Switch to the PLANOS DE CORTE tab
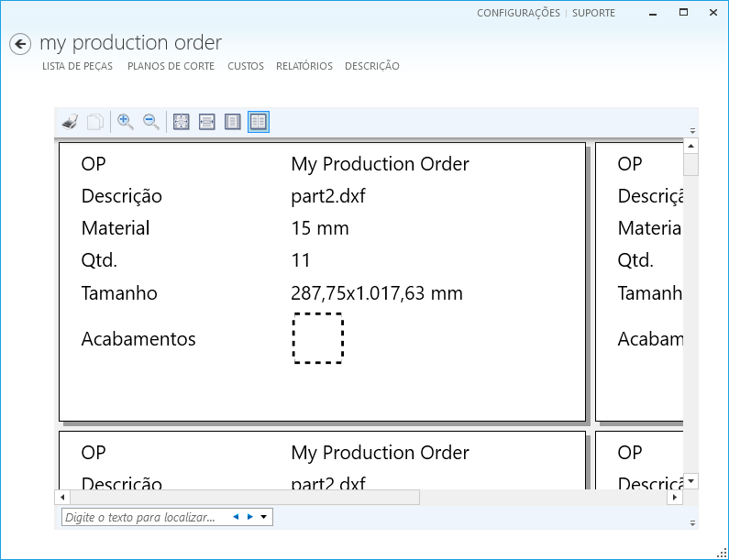The height and width of the screenshot is (560, 729). click(x=171, y=66)
